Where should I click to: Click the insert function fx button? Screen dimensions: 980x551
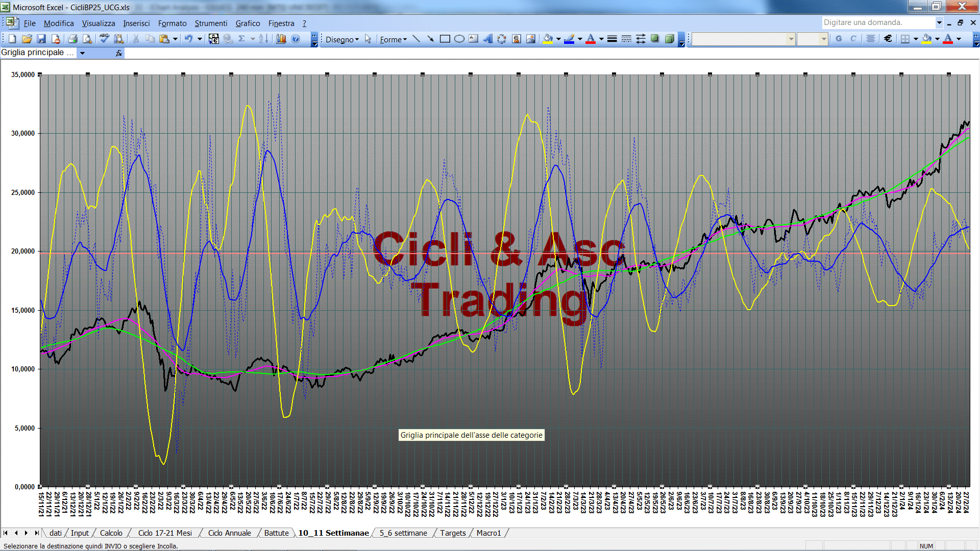[119, 53]
